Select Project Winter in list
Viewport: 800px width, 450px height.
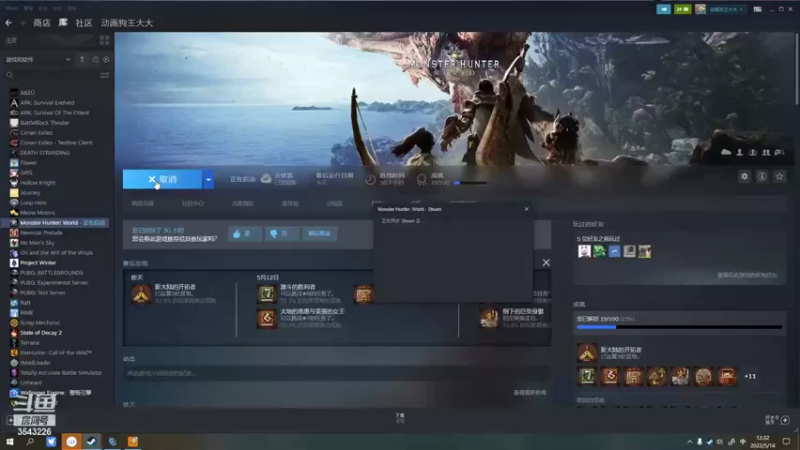pyautogui.click(x=38, y=263)
